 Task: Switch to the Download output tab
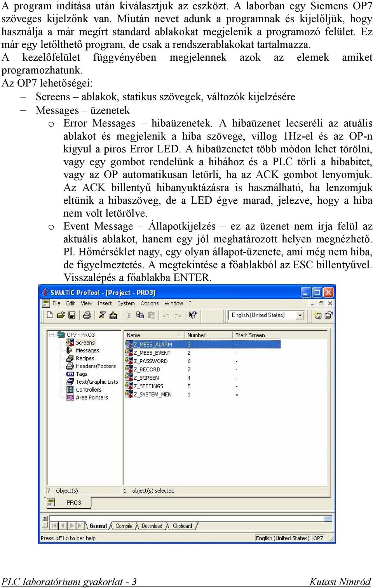pos(152,526)
